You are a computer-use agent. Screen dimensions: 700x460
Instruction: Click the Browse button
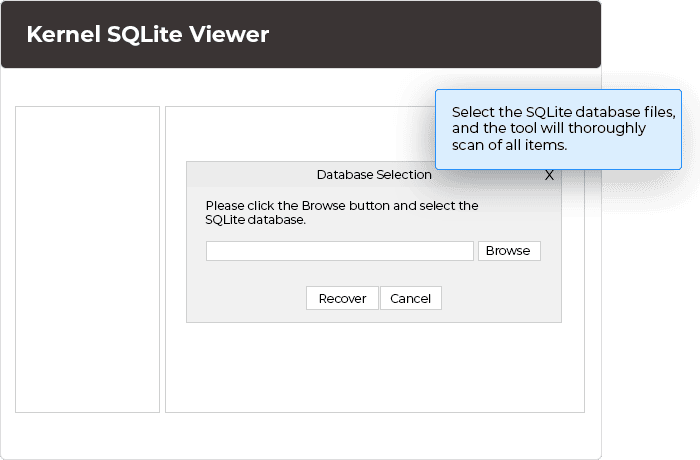pos(509,251)
